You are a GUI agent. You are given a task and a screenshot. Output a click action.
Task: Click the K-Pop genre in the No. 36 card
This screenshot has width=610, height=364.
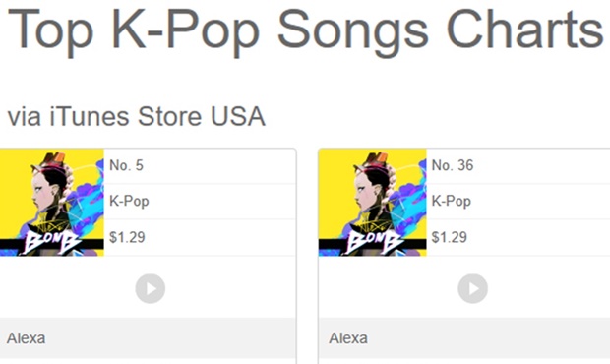pos(452,202)
